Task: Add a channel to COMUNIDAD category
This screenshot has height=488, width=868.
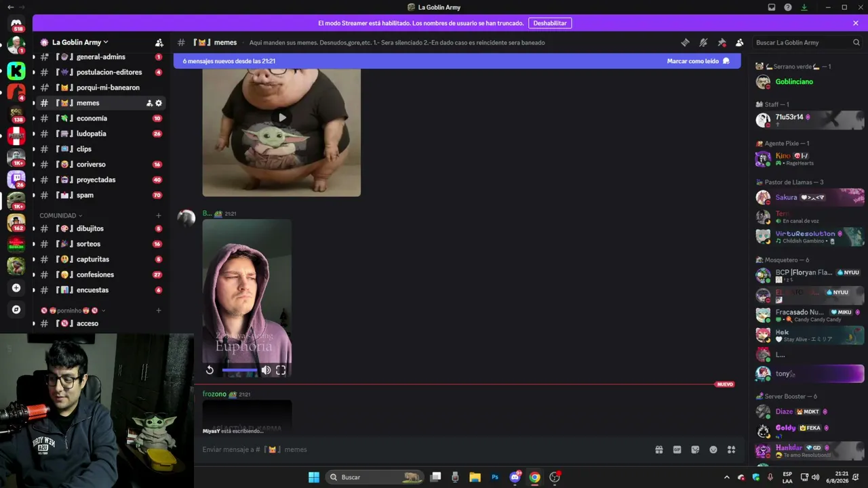Action: point(159,216)
